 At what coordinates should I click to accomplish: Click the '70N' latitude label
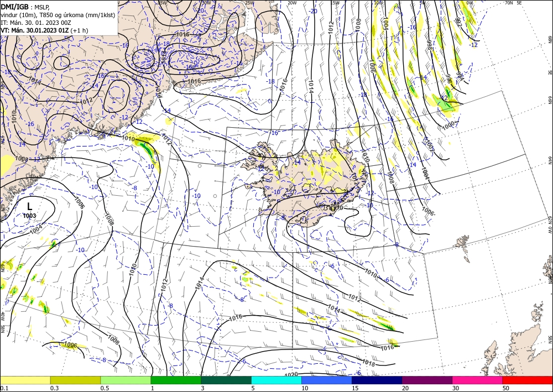(509, 3)
